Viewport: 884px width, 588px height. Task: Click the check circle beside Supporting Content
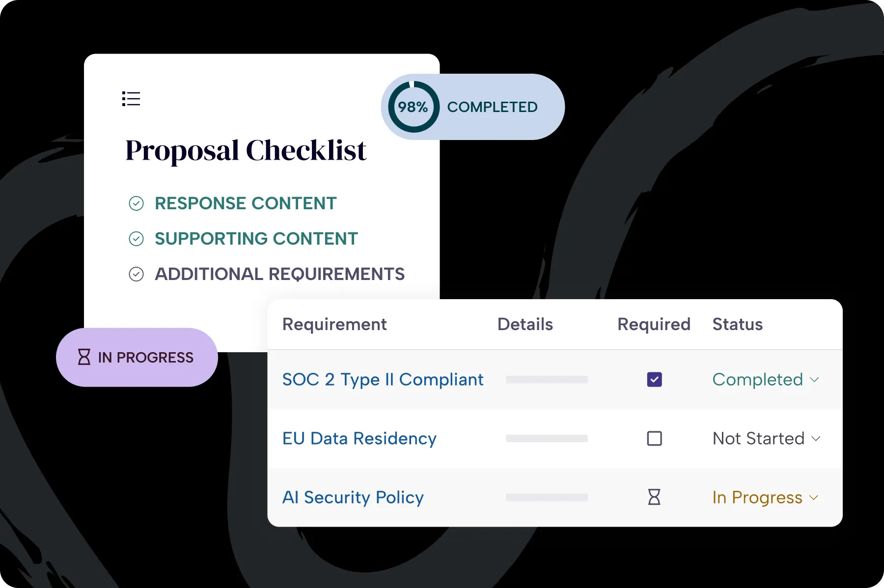click(136, 239)
